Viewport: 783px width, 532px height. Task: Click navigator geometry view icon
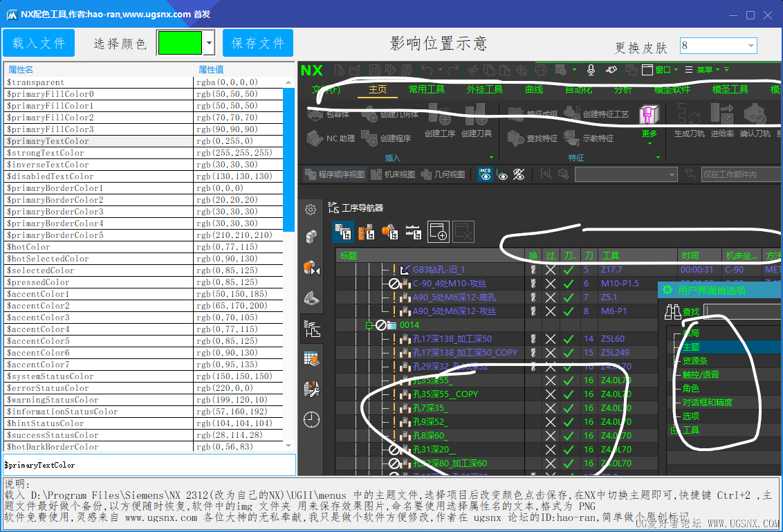point(390,232)
